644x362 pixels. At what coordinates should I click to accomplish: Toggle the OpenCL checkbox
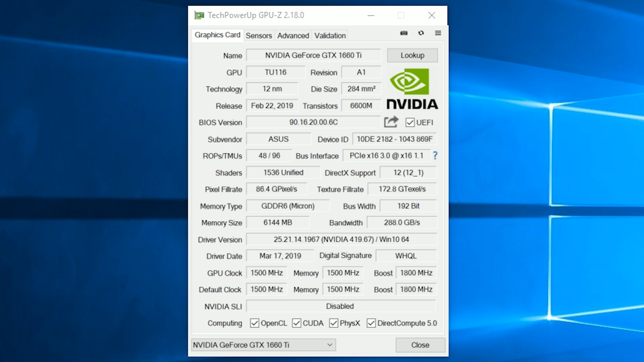click(x=255, y=323)
